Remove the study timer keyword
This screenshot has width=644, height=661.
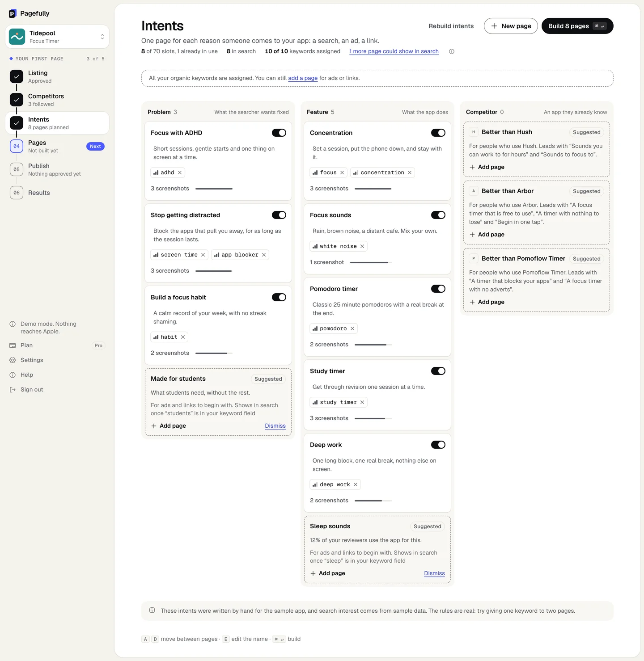[x=362, y=402]
